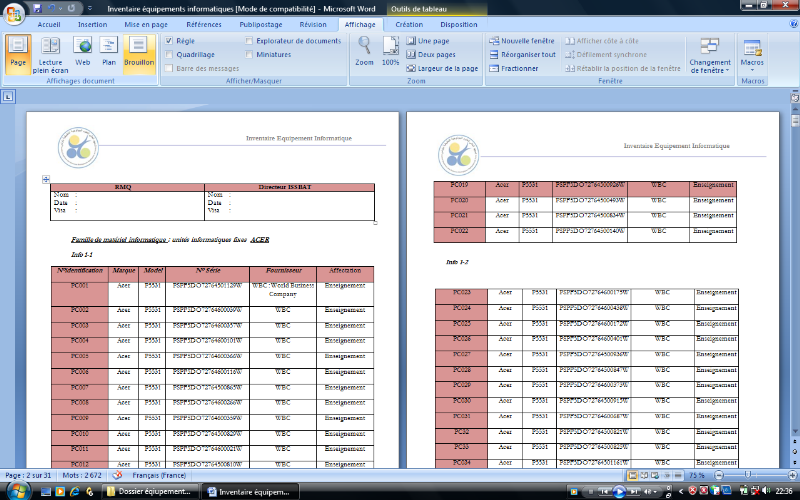Image resolution: width=800 pixels, height=500 pixels.
Task: Click Inventaire équipem... taskbar button
Action: (x=250, y=491)
